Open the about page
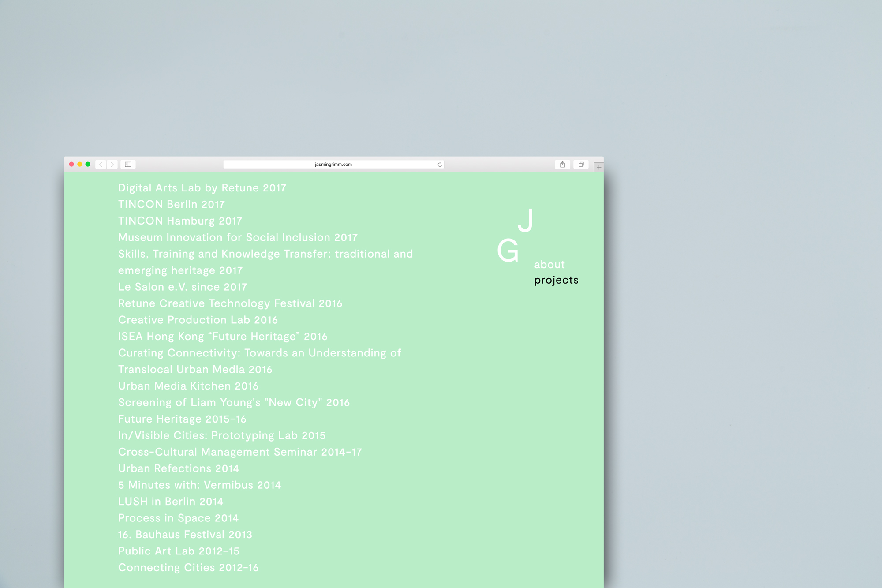Viewport: 882px width, 588px height. [549, 264]
